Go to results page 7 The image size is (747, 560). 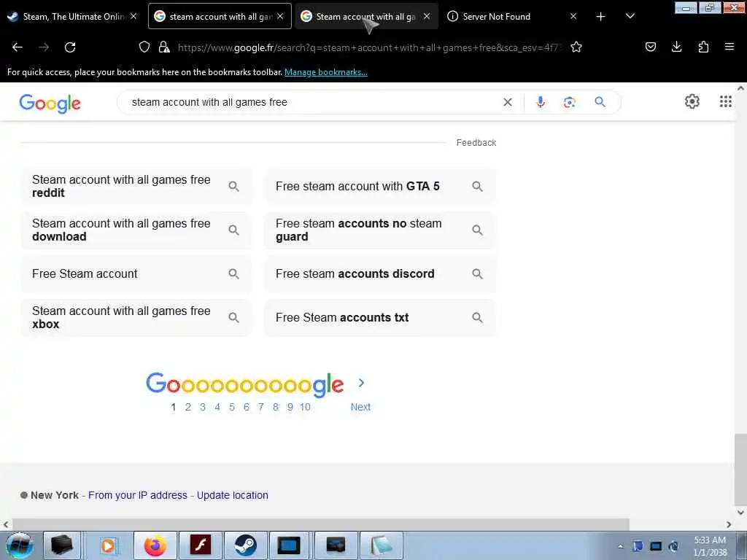pos(260,407)
